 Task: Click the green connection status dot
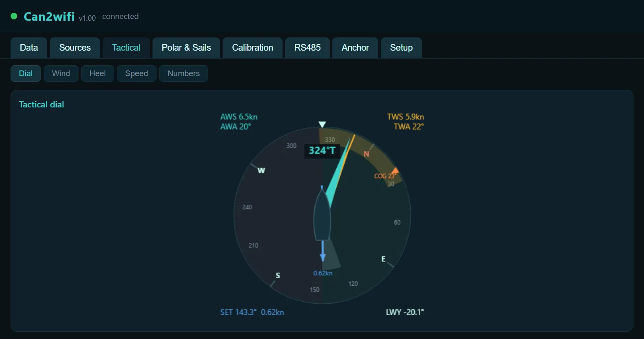coord(14,16)
